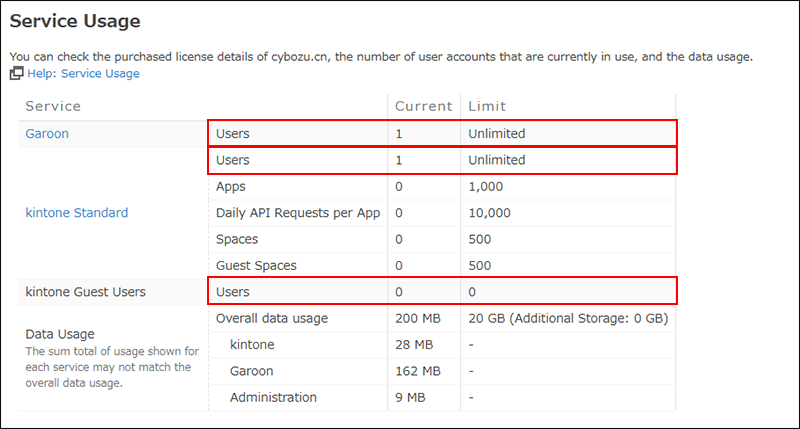Click the 162 MB Garoon data usage value
The width and height of the screenshot is (800, 429).
coord(418,371)
